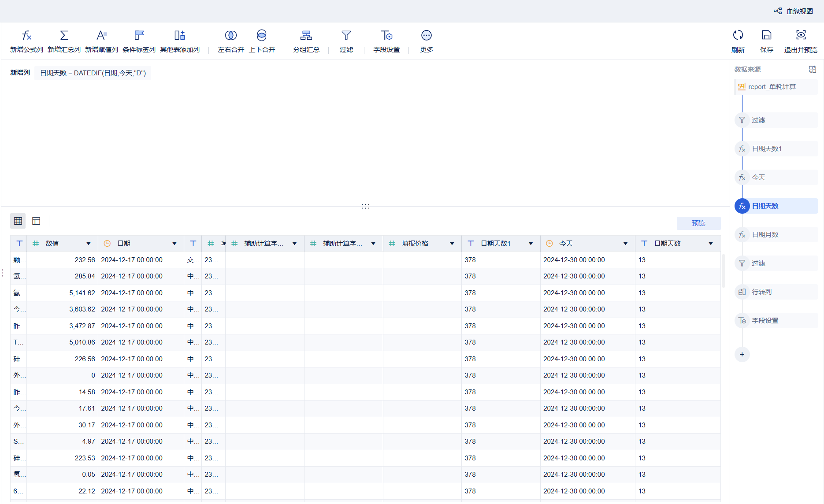Click the clock type icon of 日期 column
824x504 pixels.
click(107, 244)
